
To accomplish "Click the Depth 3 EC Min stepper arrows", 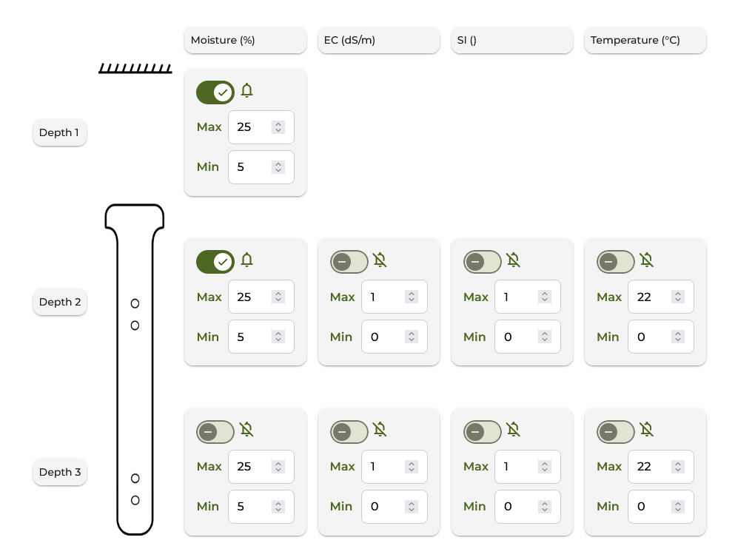I will pyautogui.click(x=412, y=507).
